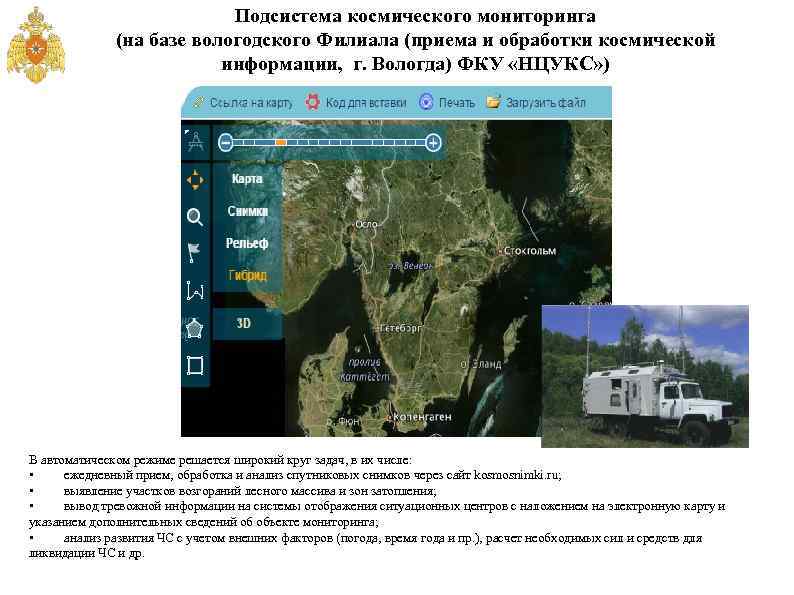Switch to 'Снимки' imagery layer
The width and height of the screenshot is (794, 595).
[x=247, y=211]
